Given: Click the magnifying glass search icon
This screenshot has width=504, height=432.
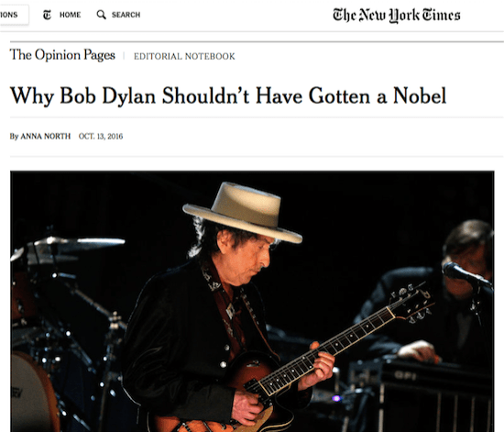Looking at the screenshot, I should click(101, 15).
